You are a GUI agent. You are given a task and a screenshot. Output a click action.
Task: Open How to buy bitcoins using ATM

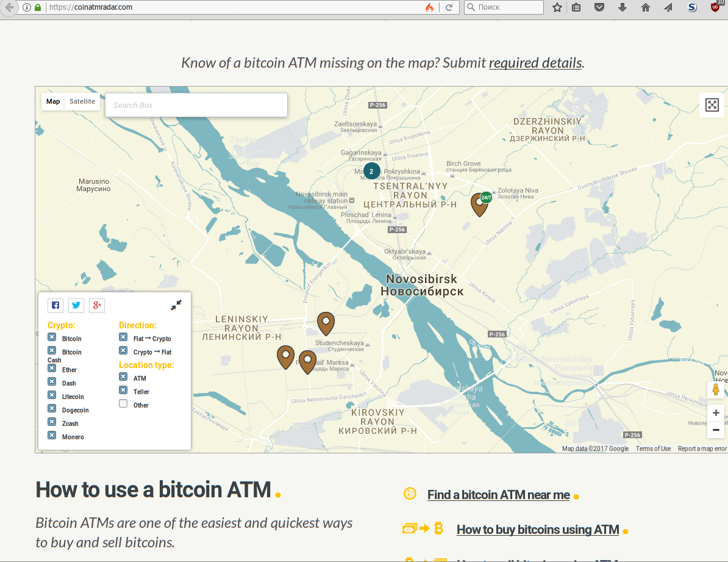(538, 530)
